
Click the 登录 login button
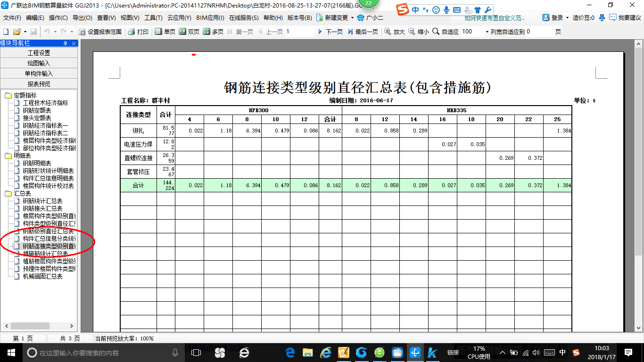pyautogui.click(x=553, y=18)
